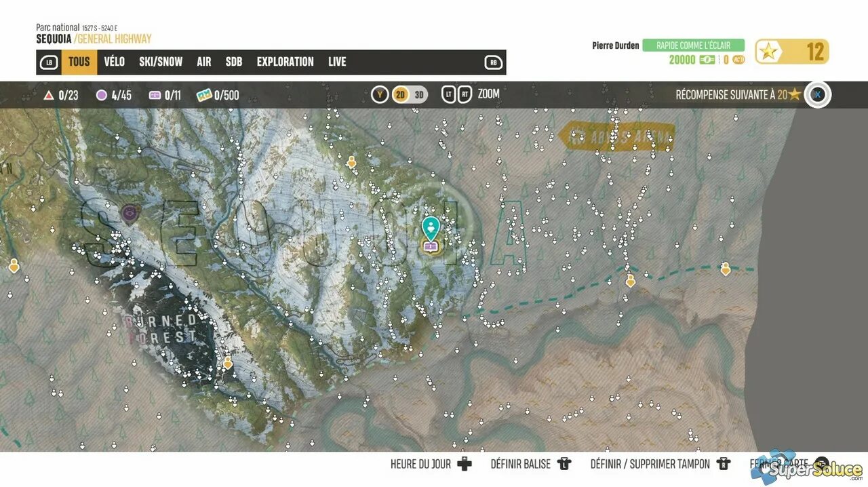Click the ZOOM label
868x487 pixels.
488,94
